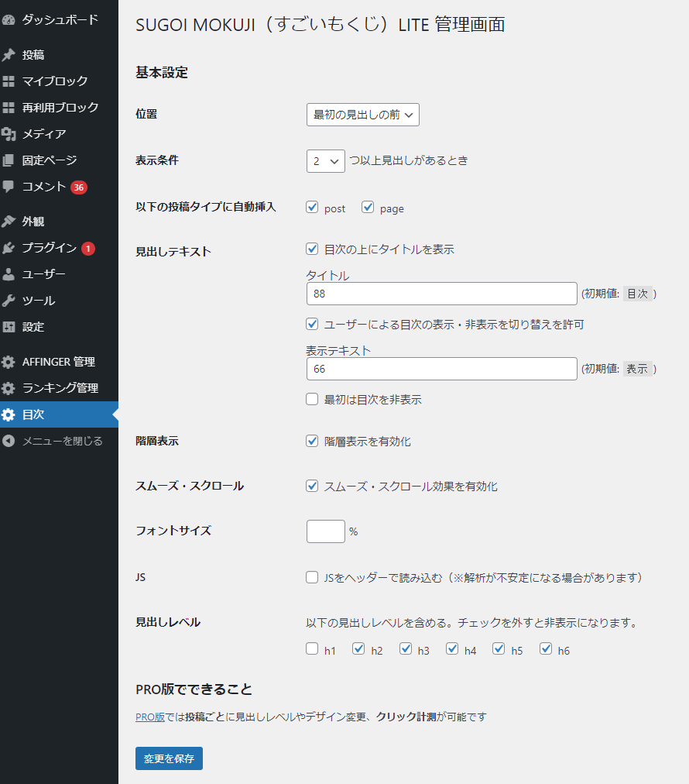The width and height of the screenshot is (689, 784).
Task: Click the grid icon beside マイブロック
Action: click(9, 81)
